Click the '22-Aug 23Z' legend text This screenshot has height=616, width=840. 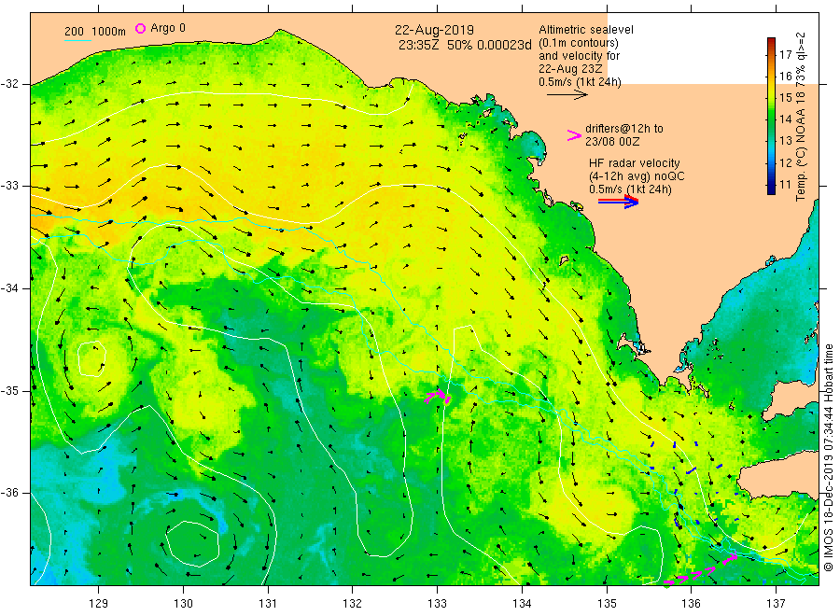(570, 69)
